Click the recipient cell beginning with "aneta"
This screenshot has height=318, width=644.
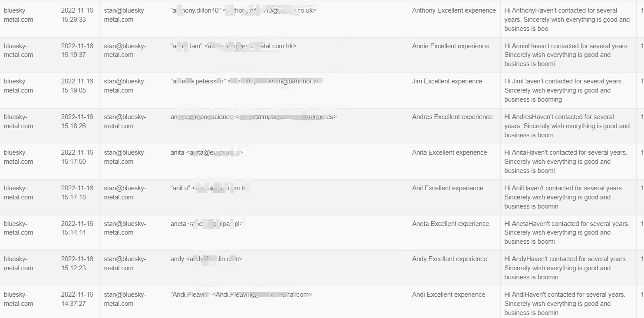click(x=207, y=224)
